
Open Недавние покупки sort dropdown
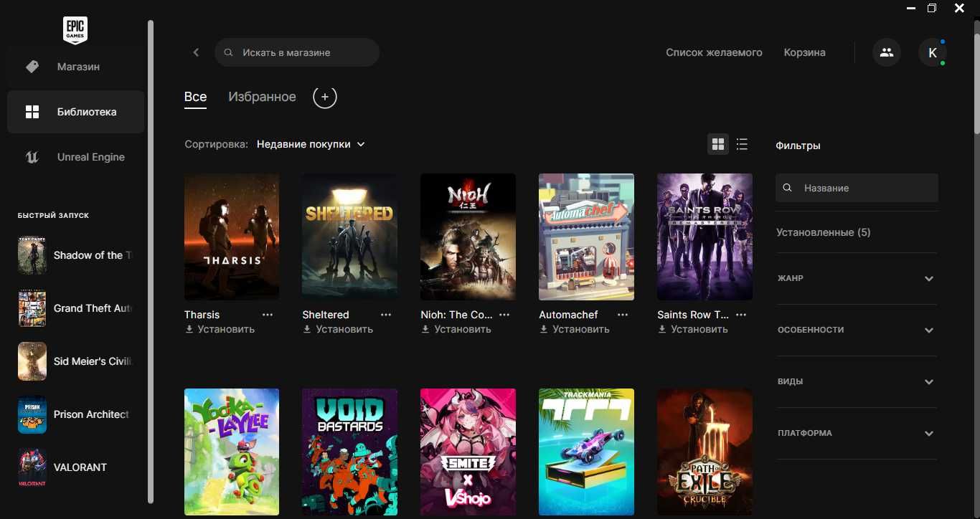311,144
